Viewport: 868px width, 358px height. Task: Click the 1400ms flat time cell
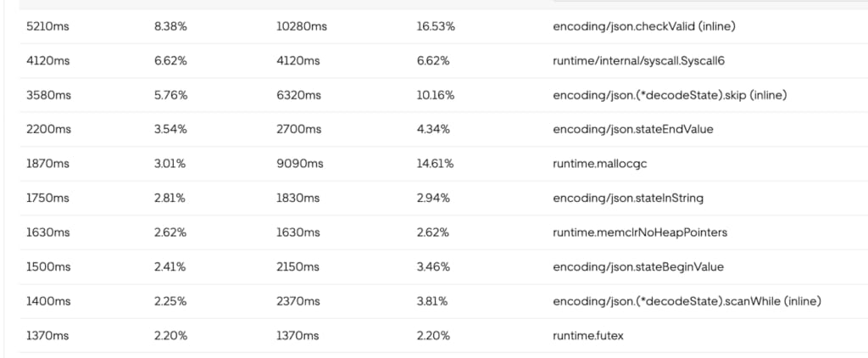[x=48, y=301]
